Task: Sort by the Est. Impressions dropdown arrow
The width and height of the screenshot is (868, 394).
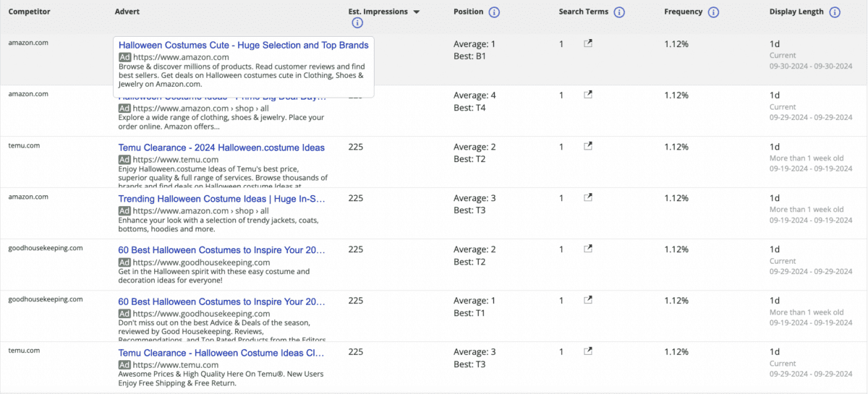Action: click(x=416, y=12)
